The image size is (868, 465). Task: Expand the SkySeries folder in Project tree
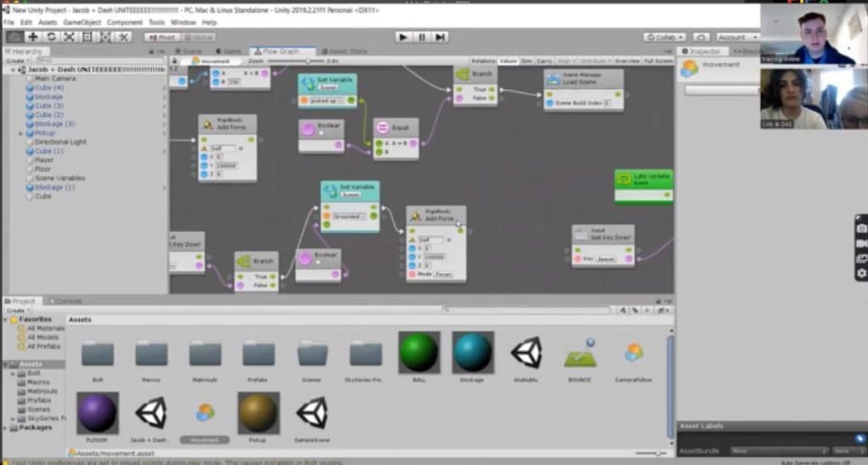point(14,418)
